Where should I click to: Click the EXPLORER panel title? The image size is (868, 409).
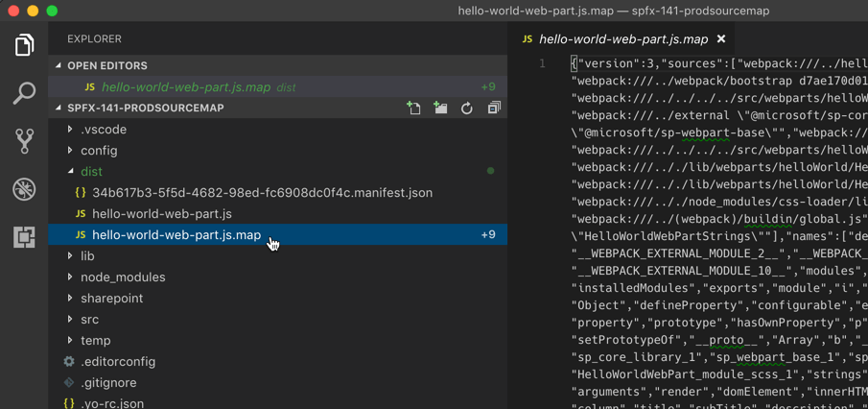94,38
